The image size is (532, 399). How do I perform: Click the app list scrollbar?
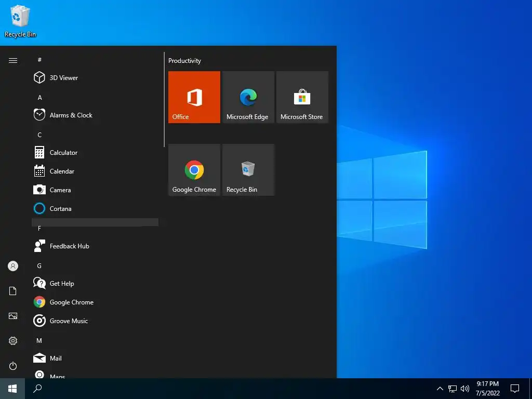tap(164, 99)
